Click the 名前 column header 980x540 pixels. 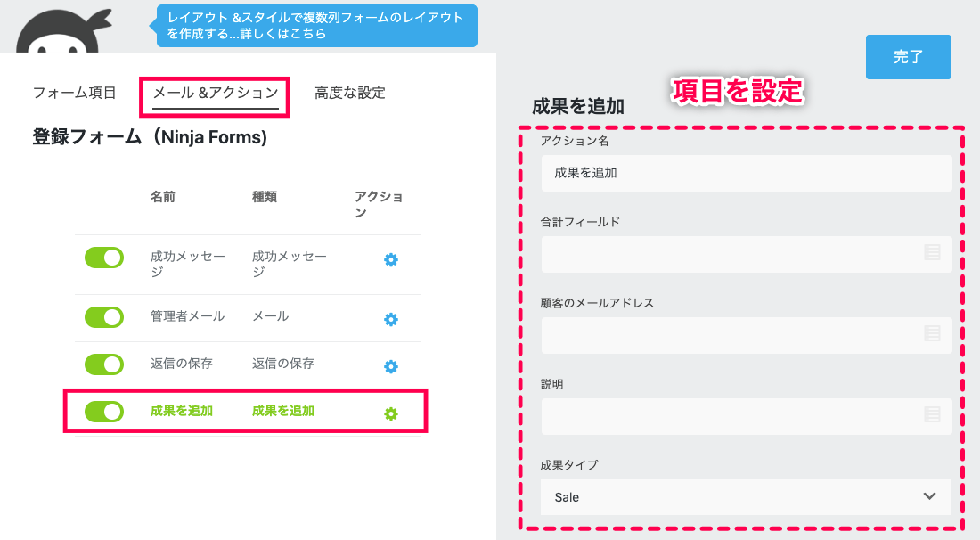tap(162, 197)
